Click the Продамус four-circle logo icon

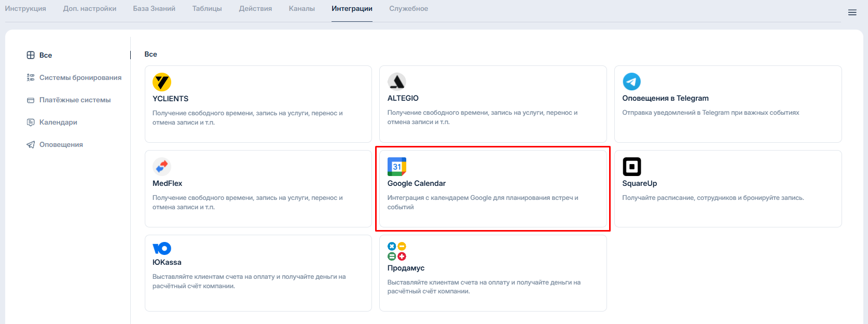point(397,251)
